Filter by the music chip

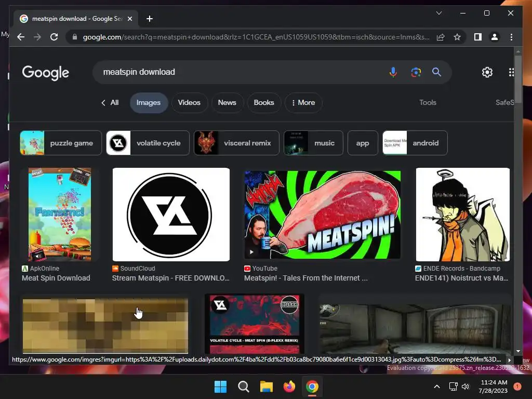click(313, 143)
